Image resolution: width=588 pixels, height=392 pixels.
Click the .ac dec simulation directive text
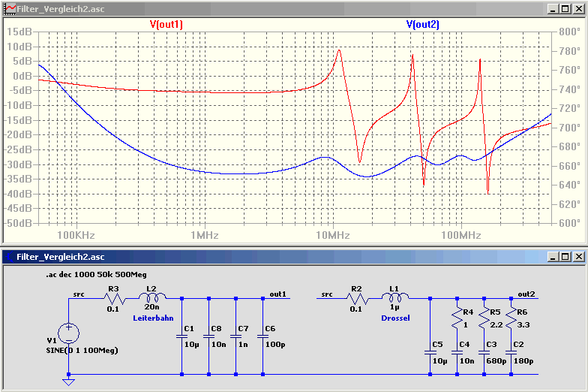[96, 275]
